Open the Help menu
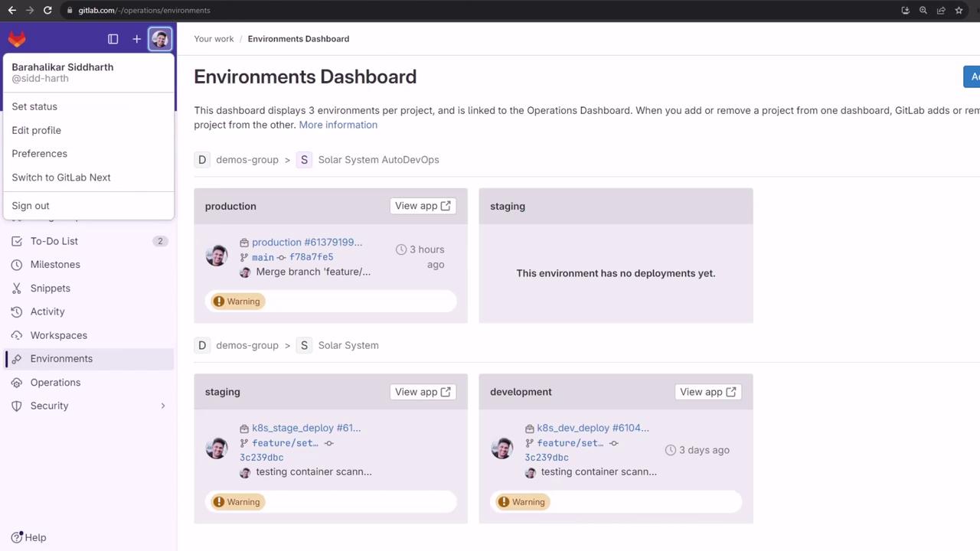The image size is (980, 551). [29, 537]
